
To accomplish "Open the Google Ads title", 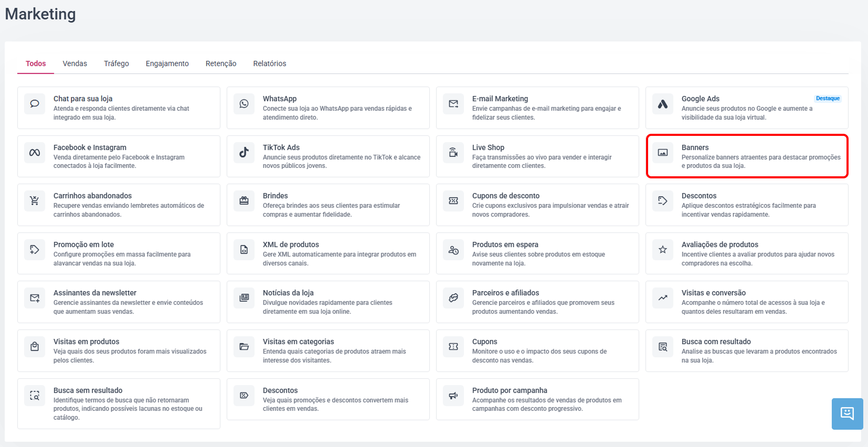I will point(701,99).
